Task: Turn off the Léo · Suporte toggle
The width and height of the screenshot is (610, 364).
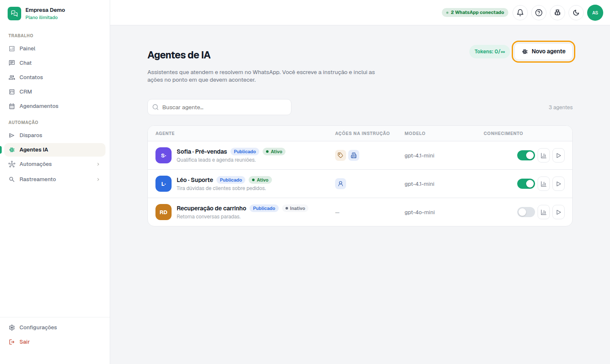Action: pos(526,184)
